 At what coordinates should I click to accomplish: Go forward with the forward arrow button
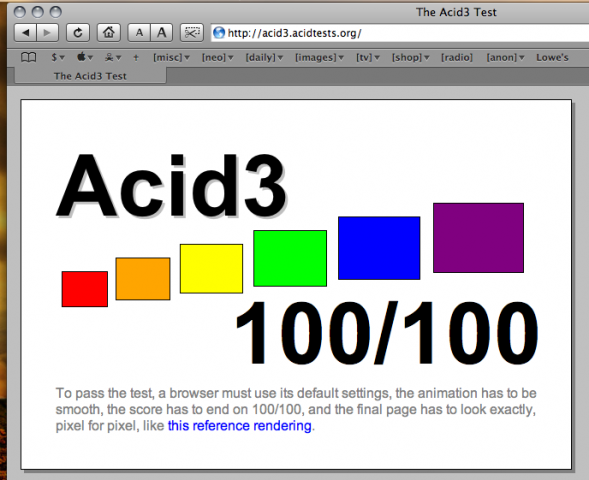[x=47, y=33]
